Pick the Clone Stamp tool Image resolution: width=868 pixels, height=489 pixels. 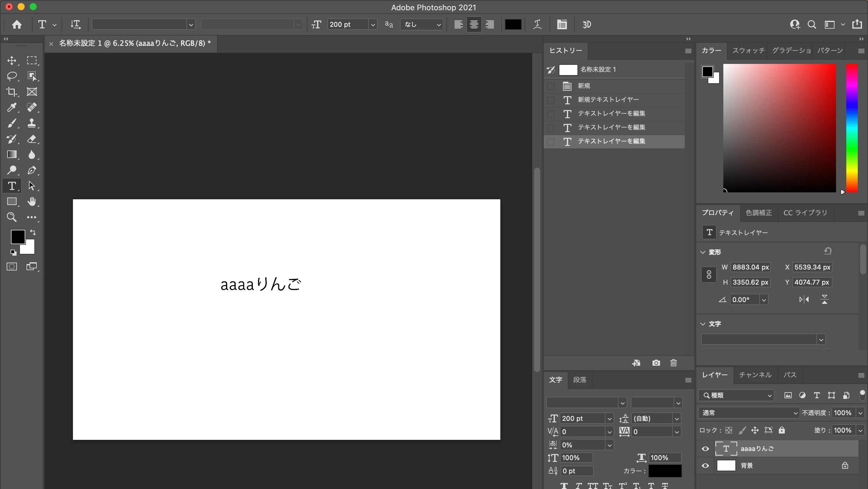point(32,123)
